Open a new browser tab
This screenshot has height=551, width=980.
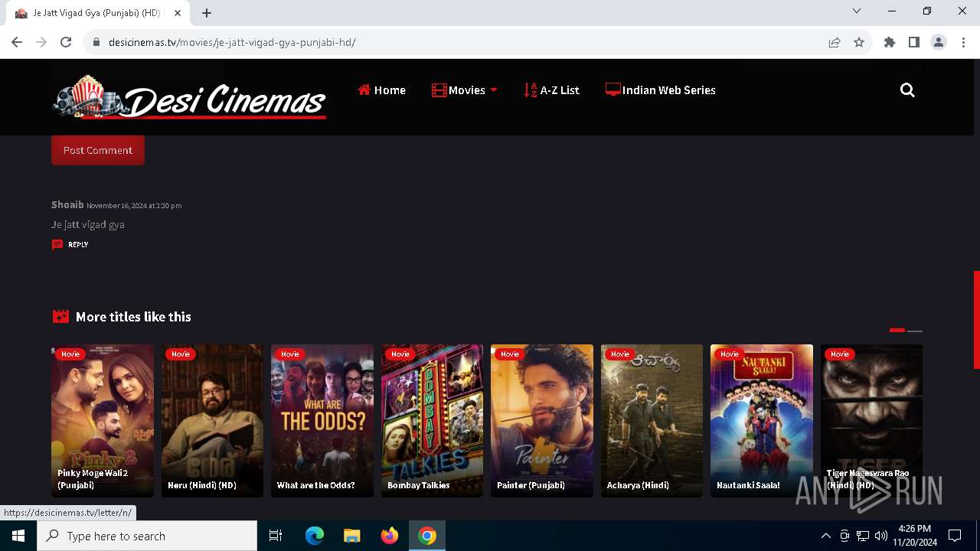click(x=207, y=13)
